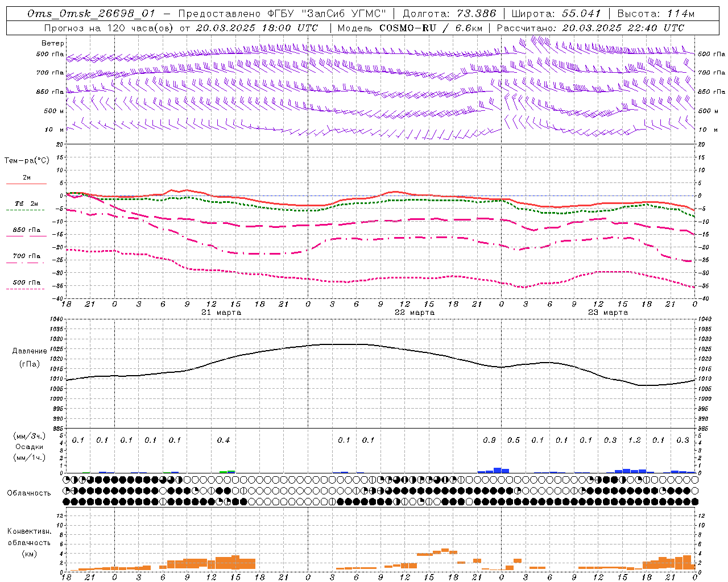The width and height of the screenshot is (728, 582).
Task: Click the Тем-ра(°C) panel label
Action: pyautogui.click(x=27, y=161)
